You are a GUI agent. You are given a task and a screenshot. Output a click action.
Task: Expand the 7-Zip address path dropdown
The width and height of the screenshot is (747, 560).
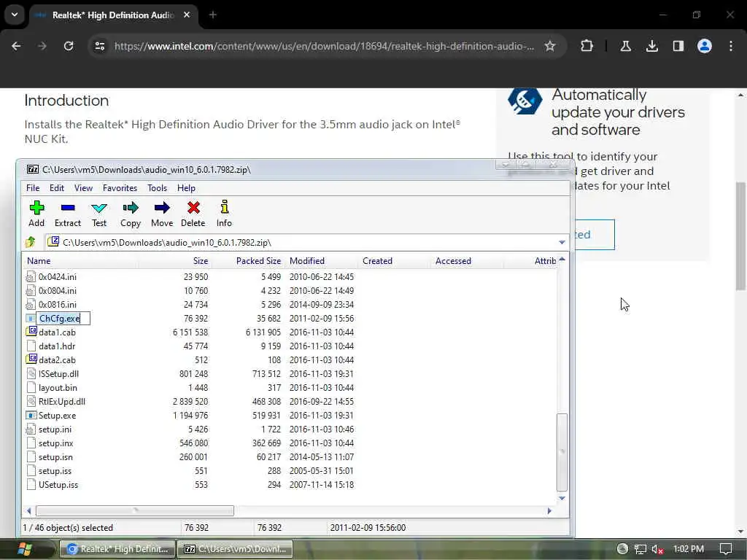(x=562, y=242)
